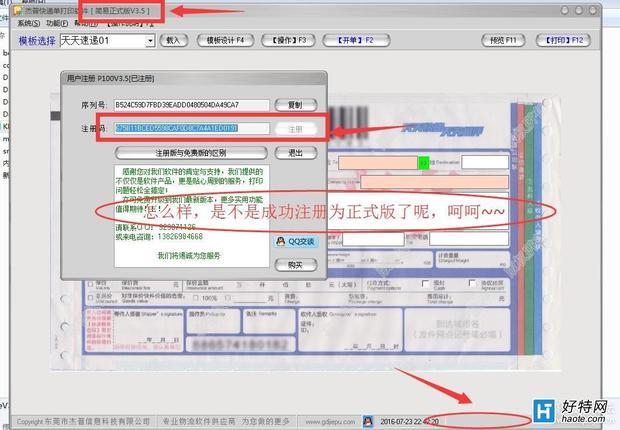Open the 系统(S) menu
The width and height of the screenshot is (620, 430).
tap(28, 23)
